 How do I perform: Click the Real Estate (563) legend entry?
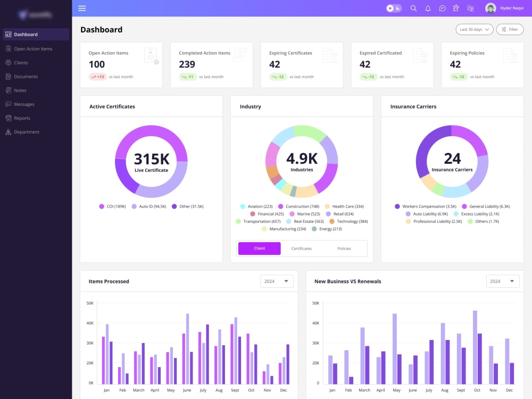305,221
